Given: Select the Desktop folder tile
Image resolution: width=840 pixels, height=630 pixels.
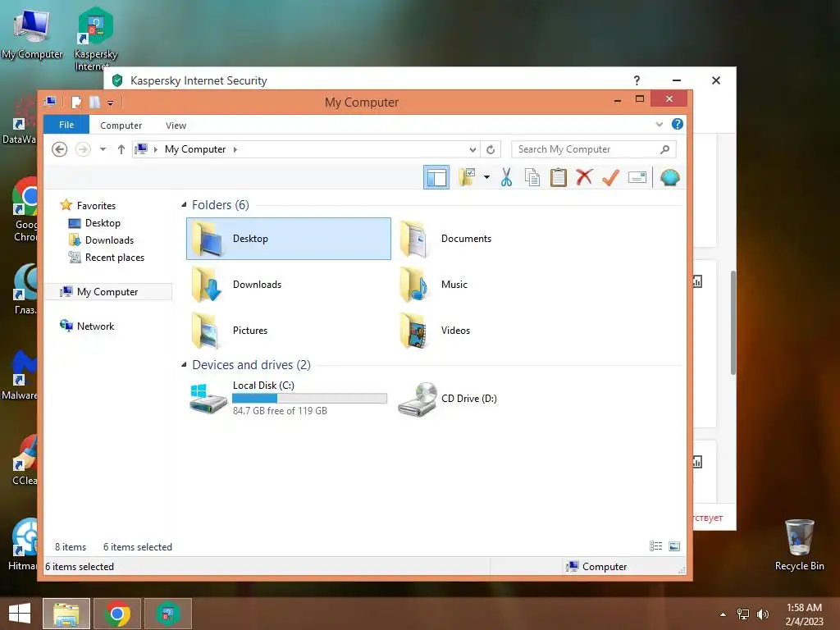Looking at the screenshot, I should (289, 239).
